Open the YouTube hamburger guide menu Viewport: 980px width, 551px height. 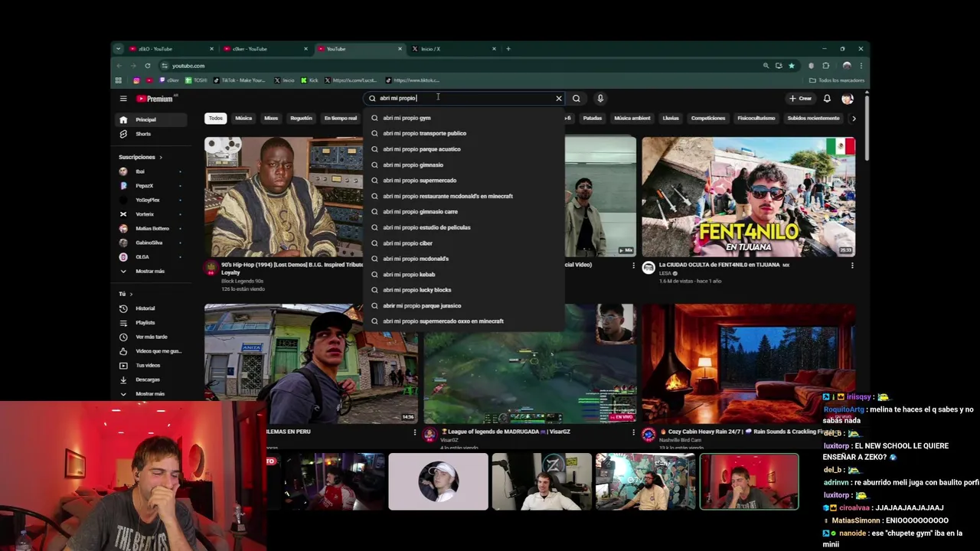(122, 98)
